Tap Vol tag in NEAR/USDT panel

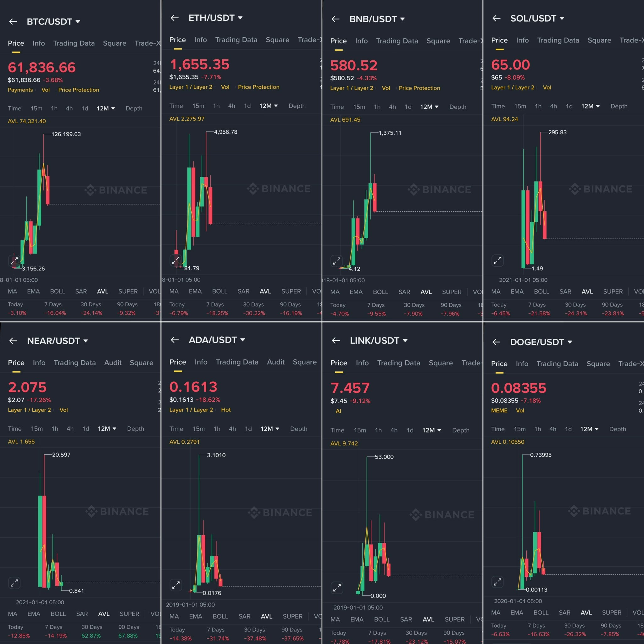(x=63, y=410)
